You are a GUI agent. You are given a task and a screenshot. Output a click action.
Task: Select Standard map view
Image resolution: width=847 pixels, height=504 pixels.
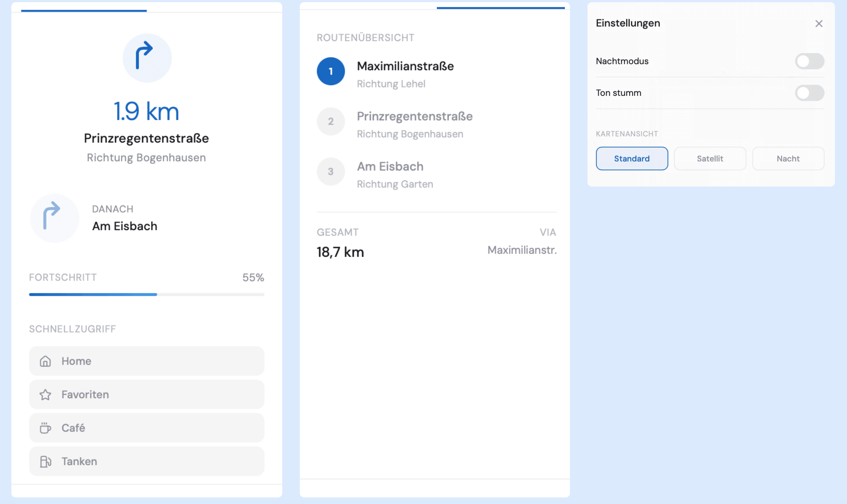coord(632,158)
